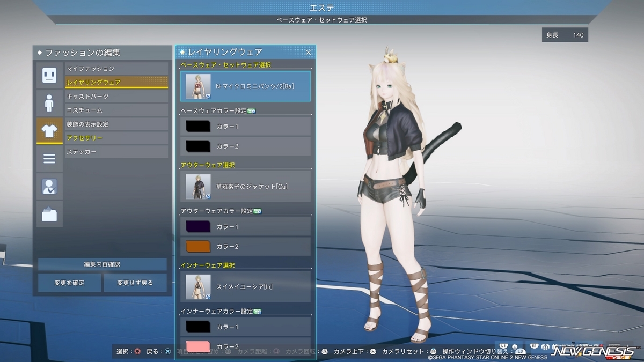The image size is (644, 362).
Task: Click the スイメイユーシア thumbnail image
Action: [198, 287]
